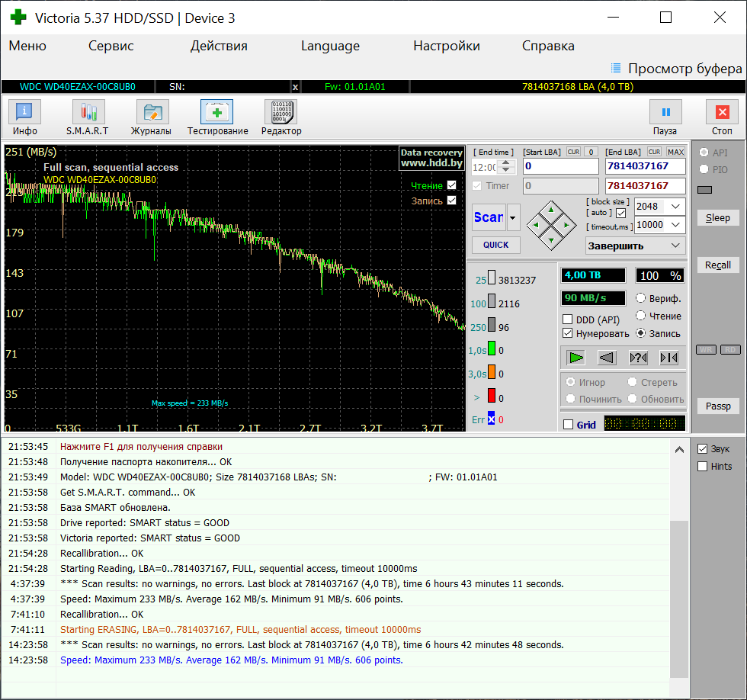
Task: Toggle the Нумеровать checkbox
Action: 568,333
